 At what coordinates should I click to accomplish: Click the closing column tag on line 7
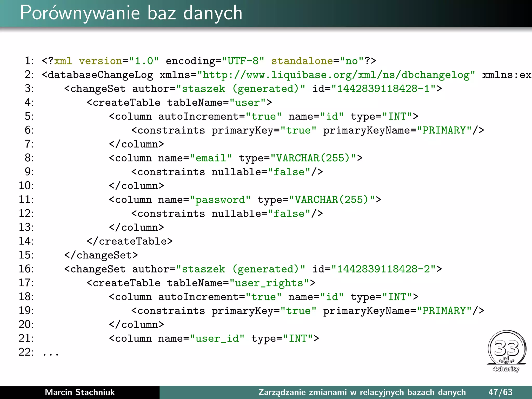(137, 144)
